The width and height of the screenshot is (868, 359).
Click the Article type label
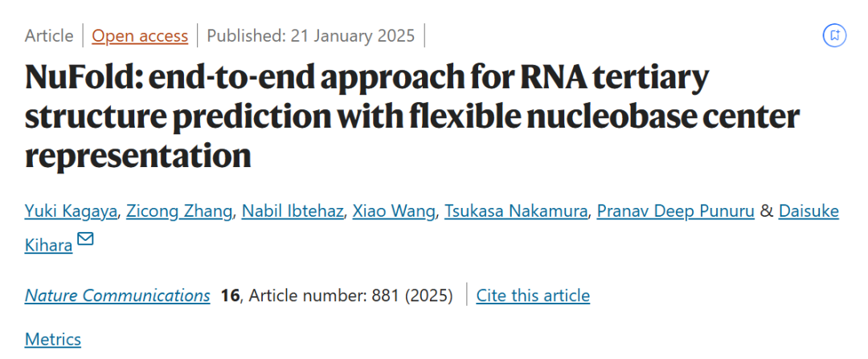pos(49,36)
